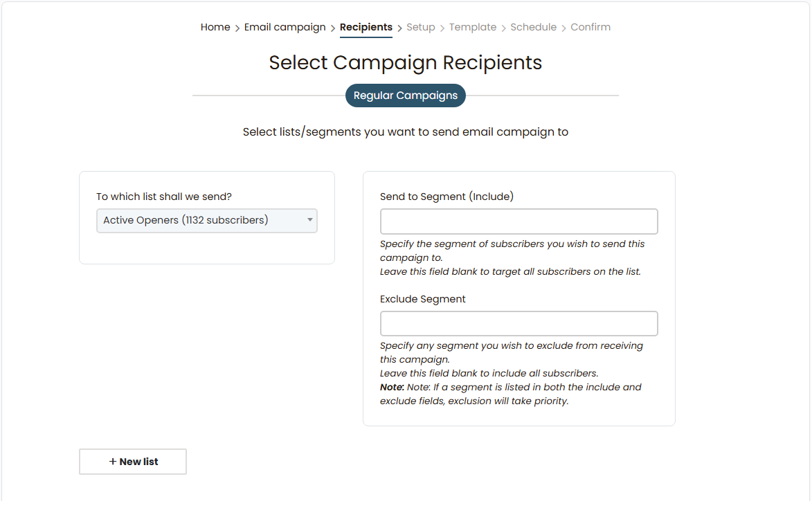Image resolution: width=812 pixels, height=508 pixels.
Task: Open the Confirm step
Action: point(590,27)
